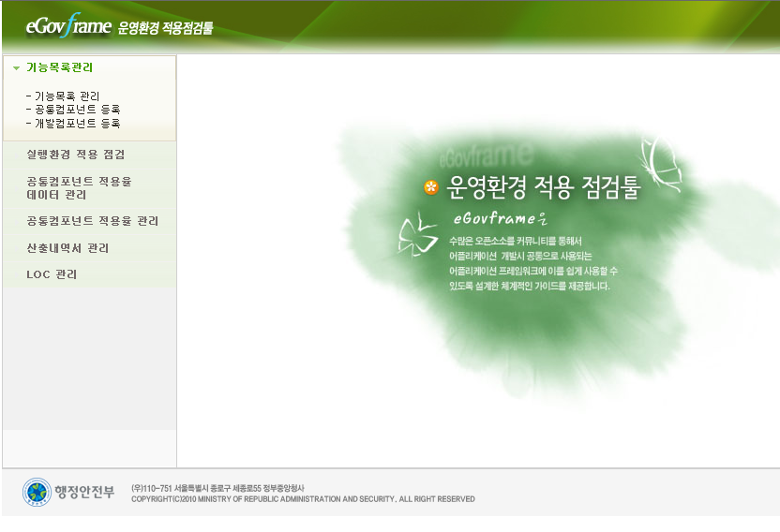Click the orange flower icon beside title
The height and width of the screenshot is (532, 780).
point(431,187)
